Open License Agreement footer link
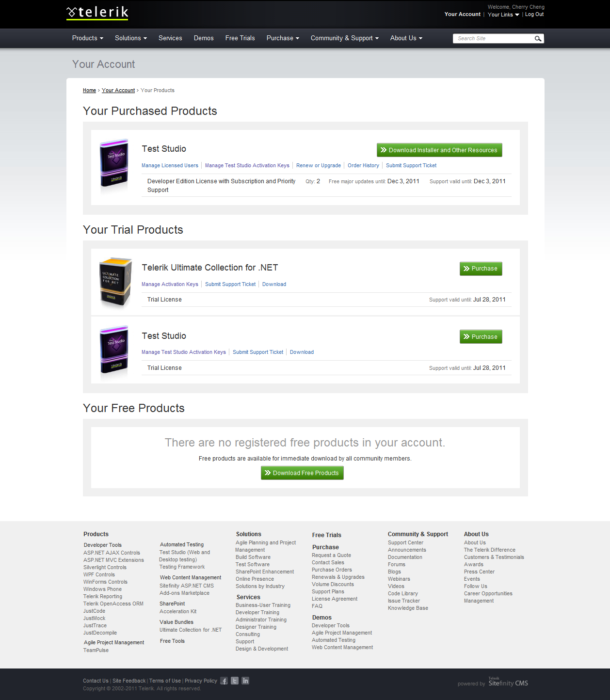 click(x=335, y=599)
